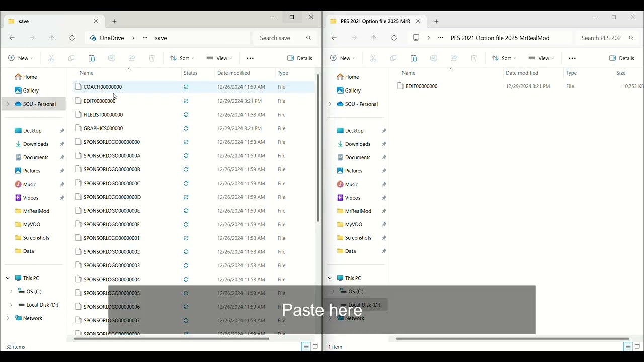Open Gallery in save window sidebar
Image resolution: width=644 pixels, height=362 pixels.
point(31,90)
